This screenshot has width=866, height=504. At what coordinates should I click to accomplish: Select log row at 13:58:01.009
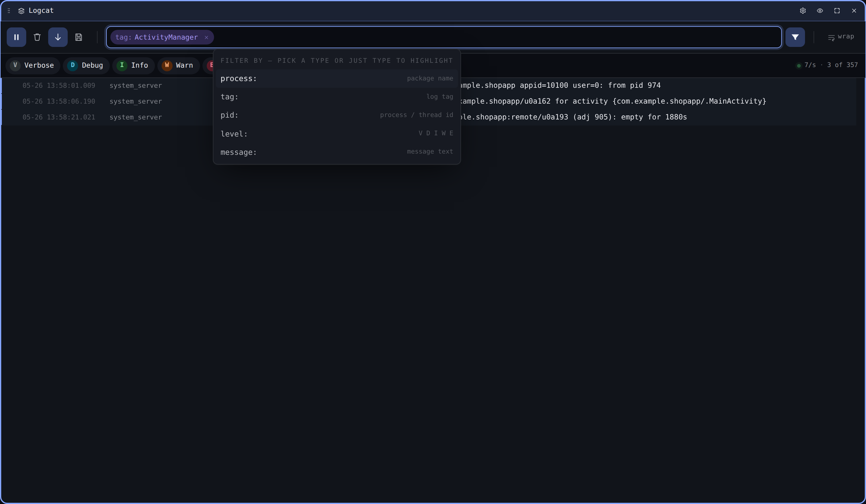pyautogui.click(x=429, y=86)
